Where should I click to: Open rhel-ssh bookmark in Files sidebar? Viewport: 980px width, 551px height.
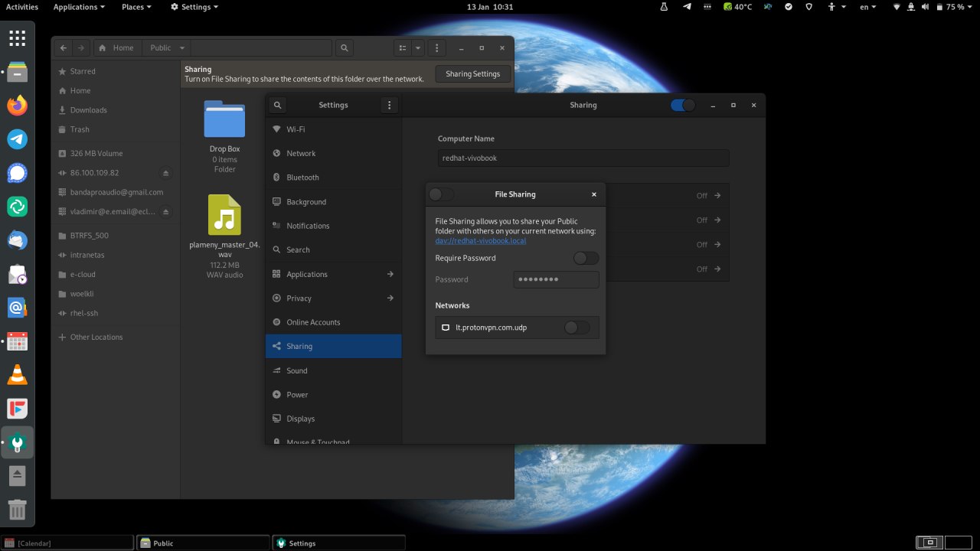[116, 313]
